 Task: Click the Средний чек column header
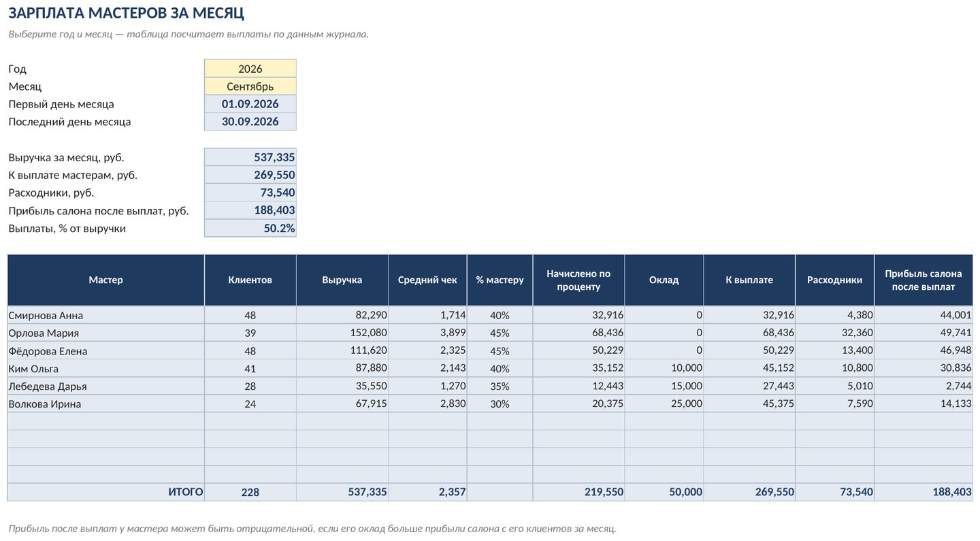coord(427,280)
